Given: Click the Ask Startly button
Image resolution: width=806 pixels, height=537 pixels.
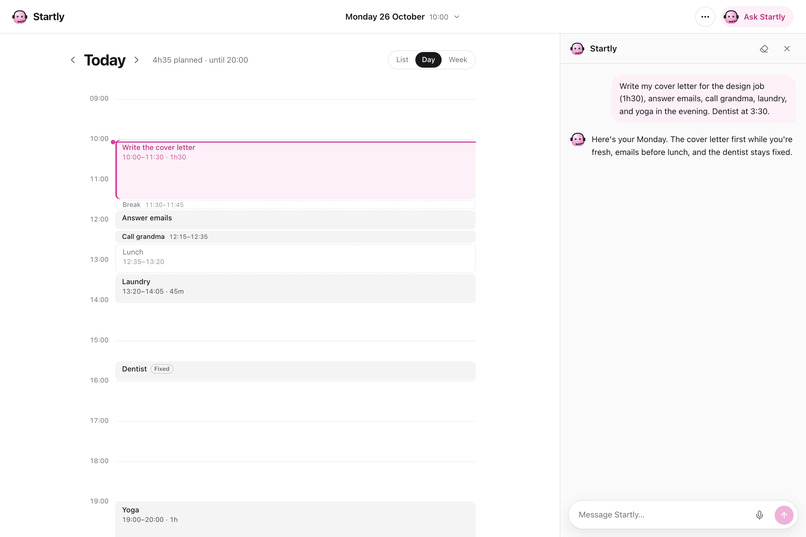Looking at the screenshot, I should pyautogui.click(x=757, y=16).
